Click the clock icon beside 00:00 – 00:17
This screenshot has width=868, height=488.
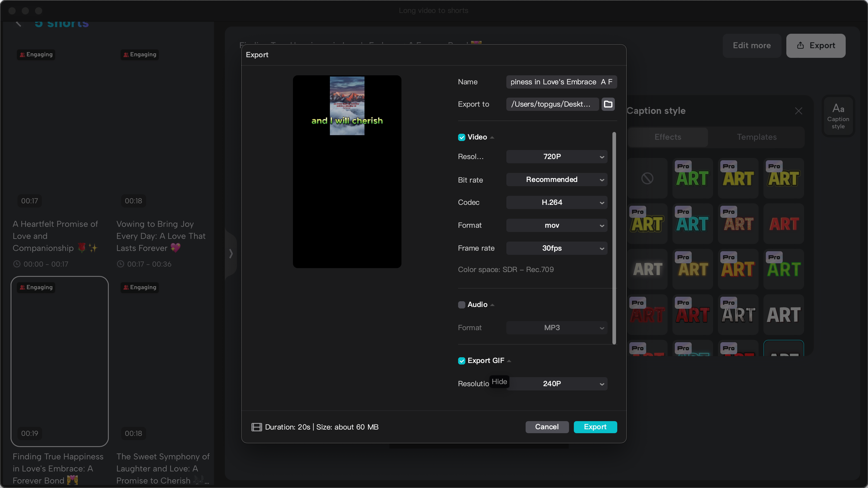tap(17, 264)
